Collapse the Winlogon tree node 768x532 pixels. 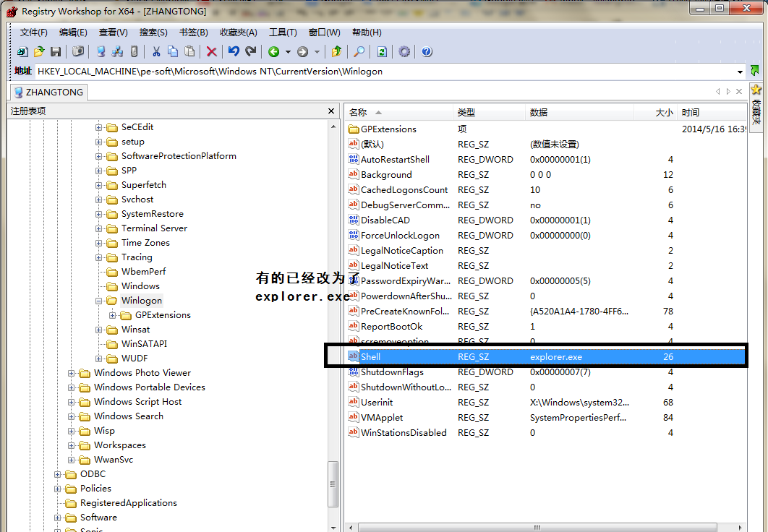pos(98,301)
